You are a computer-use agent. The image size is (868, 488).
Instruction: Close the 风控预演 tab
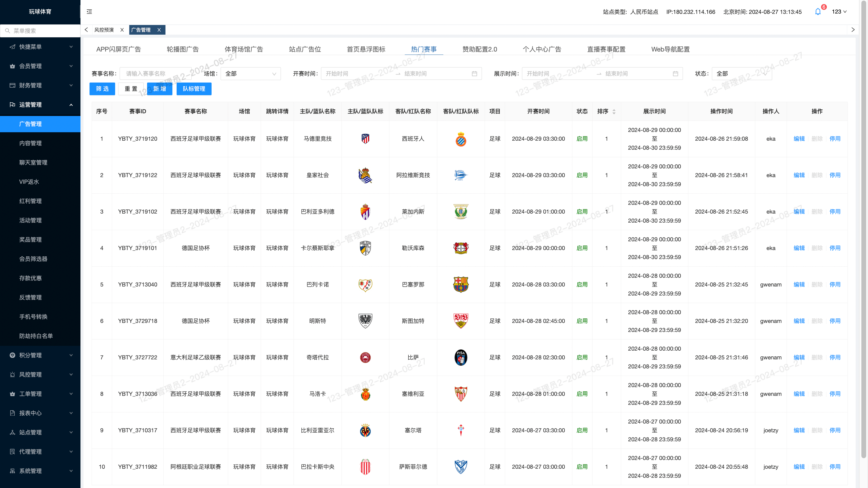pos(122,30)
